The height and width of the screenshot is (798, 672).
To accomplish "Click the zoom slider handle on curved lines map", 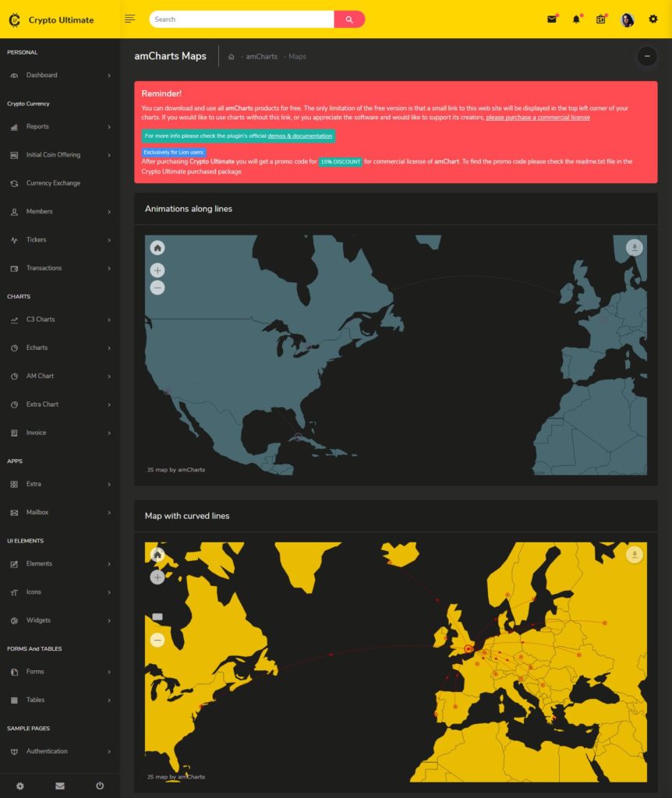I will [x=157, y=617].
